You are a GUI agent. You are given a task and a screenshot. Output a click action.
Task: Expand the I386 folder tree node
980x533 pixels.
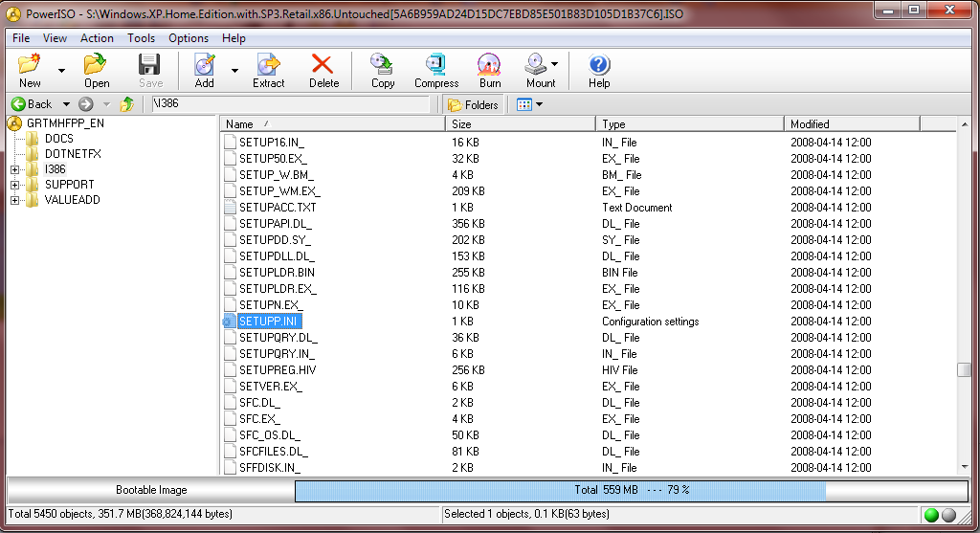(14, 169)
